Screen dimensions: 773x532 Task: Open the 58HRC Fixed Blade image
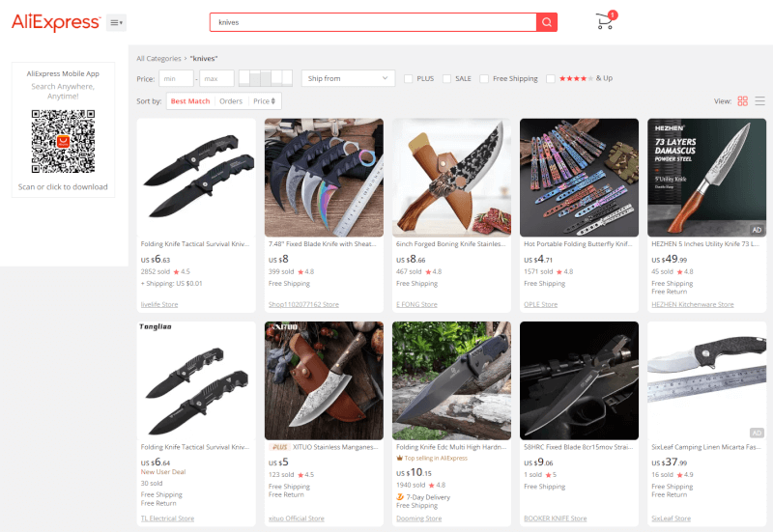pos(579,380)
